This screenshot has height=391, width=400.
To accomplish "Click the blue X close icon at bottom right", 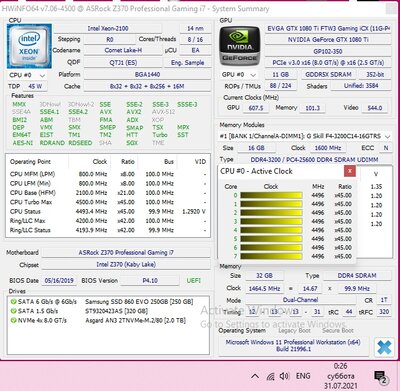I will point(384,347).
